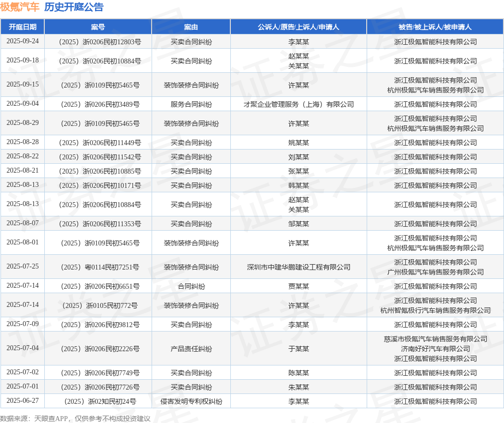
Task: Select the date 2025-08-22
Action: pos(23,156)
